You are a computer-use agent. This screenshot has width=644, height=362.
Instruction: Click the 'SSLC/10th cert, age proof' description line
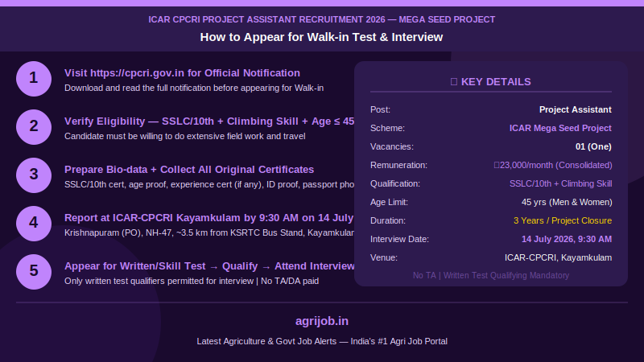point(209,185)
